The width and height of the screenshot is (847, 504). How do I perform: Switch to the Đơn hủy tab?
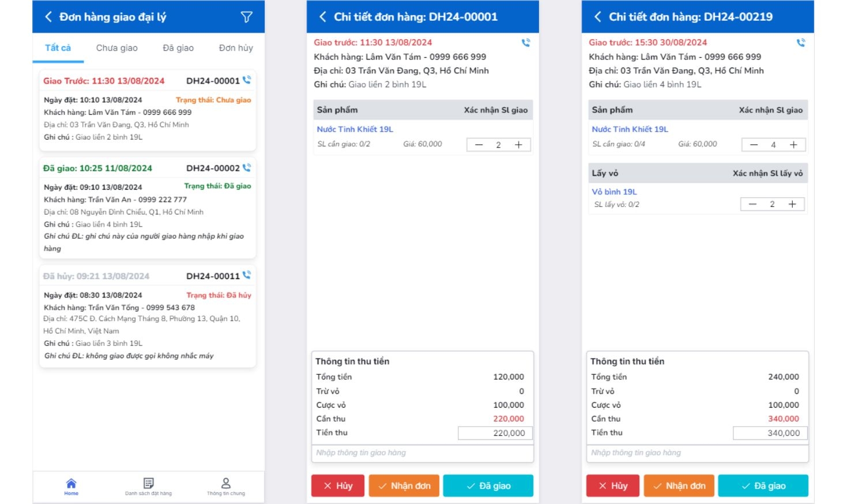tap(235, 48)
